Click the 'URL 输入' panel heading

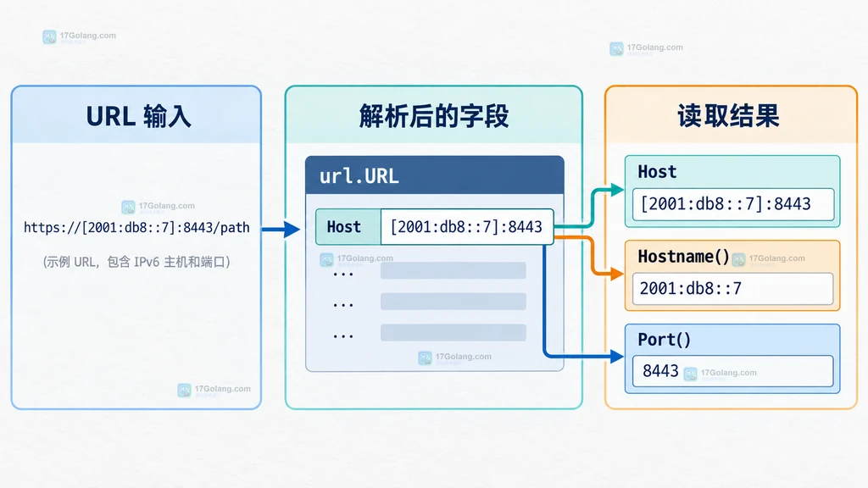click(138, 117)
